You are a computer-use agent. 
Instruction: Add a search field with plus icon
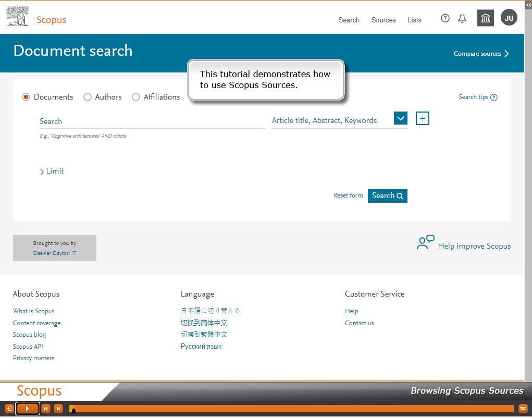pyautogui.click(x=423, y=118)
